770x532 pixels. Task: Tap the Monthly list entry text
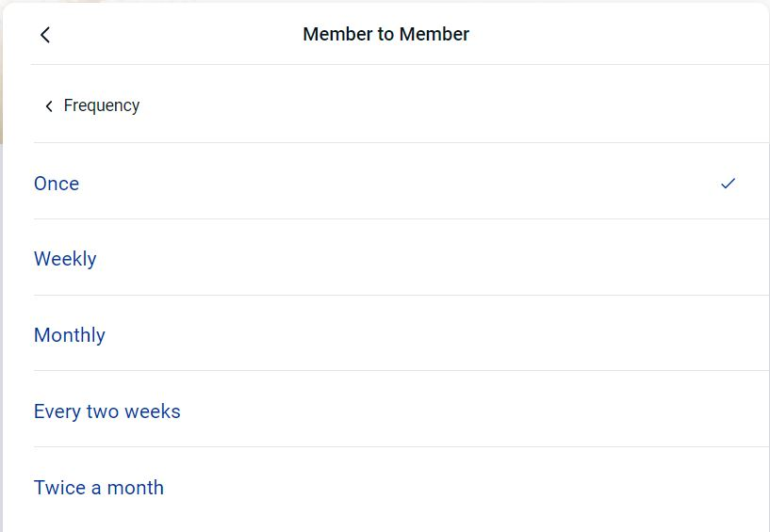pos(70,335)
